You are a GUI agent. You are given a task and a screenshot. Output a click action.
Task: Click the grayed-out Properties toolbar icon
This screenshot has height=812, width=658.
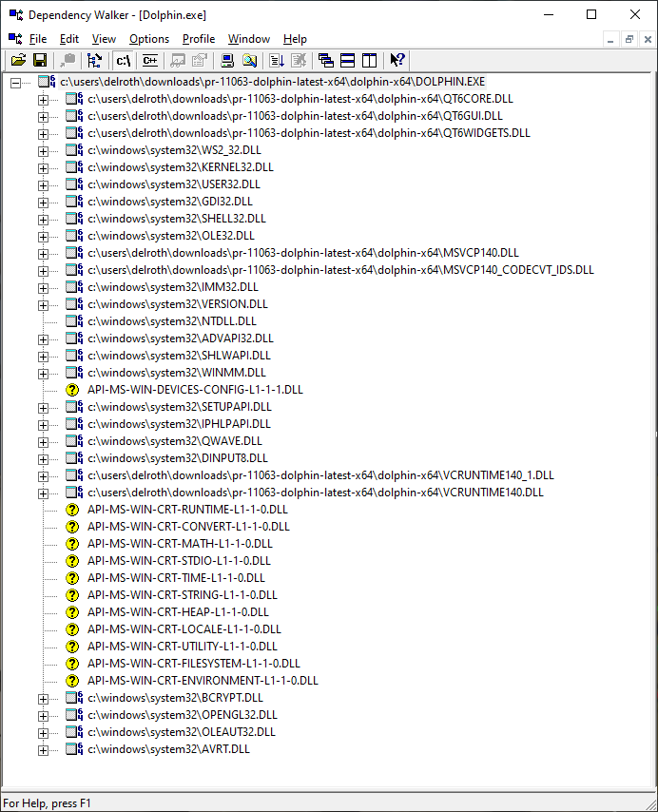(200, 61)
